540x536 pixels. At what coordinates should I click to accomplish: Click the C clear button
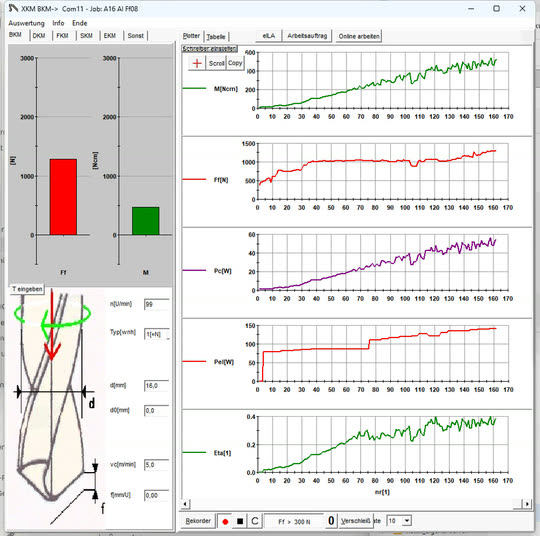(255, 522)
